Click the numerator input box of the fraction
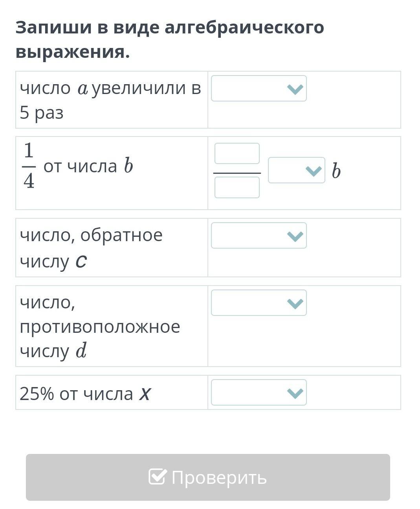This screenshot has height=509, width=420. point(237,153)
